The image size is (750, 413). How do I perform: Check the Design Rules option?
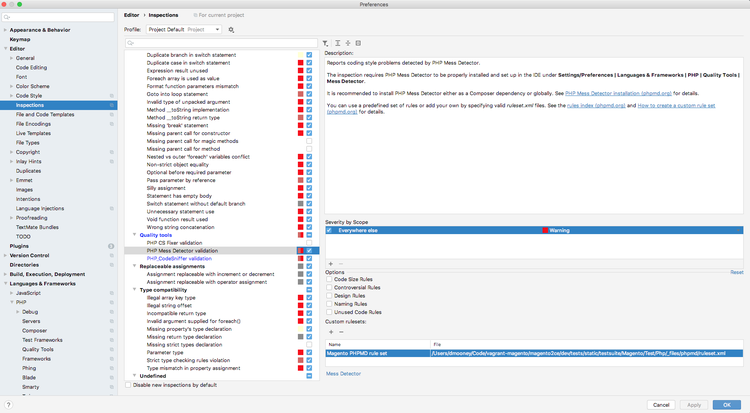click(329, 295)
